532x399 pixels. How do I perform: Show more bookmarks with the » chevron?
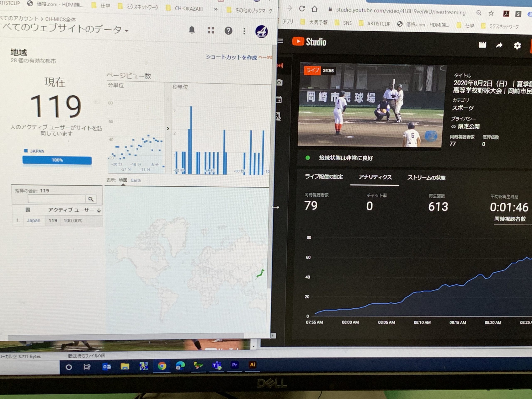pyautogui.click(x=216, y=9)
